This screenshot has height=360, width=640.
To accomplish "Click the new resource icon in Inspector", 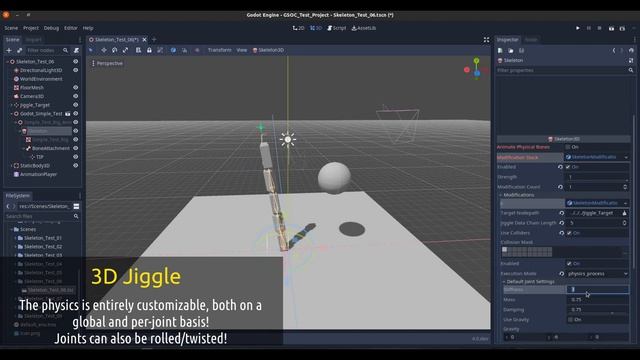I will point(500,50).
